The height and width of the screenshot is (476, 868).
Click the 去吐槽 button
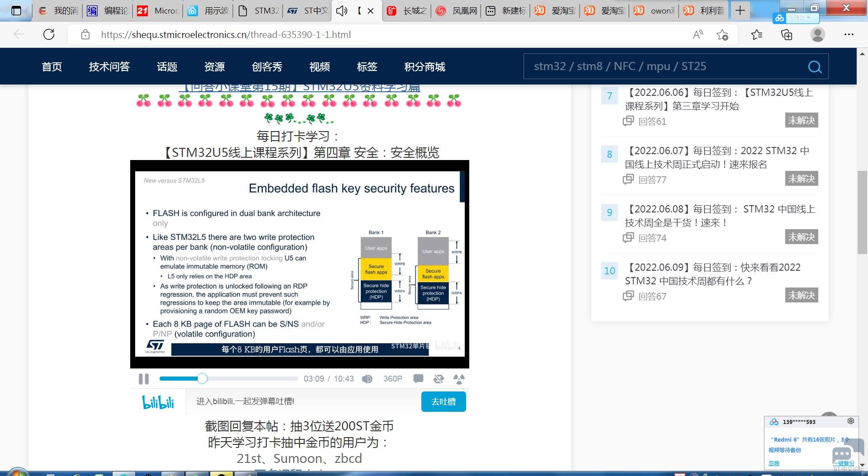click(443, 401)
